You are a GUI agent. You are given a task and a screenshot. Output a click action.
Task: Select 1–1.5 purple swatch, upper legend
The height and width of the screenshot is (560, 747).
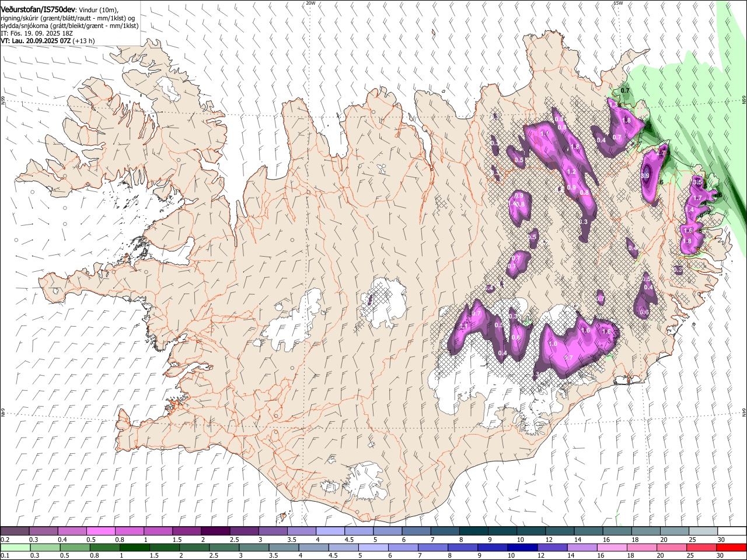[158, 531]
